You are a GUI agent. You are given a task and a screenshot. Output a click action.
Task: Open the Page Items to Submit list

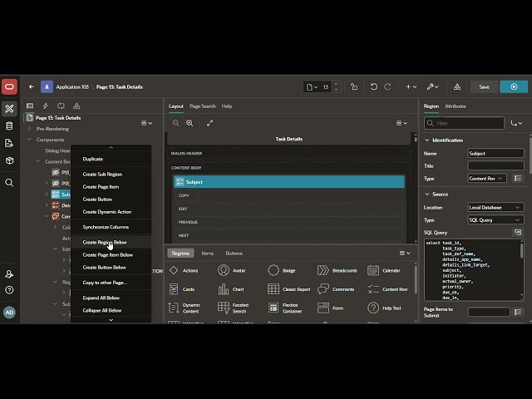[518, 312]
